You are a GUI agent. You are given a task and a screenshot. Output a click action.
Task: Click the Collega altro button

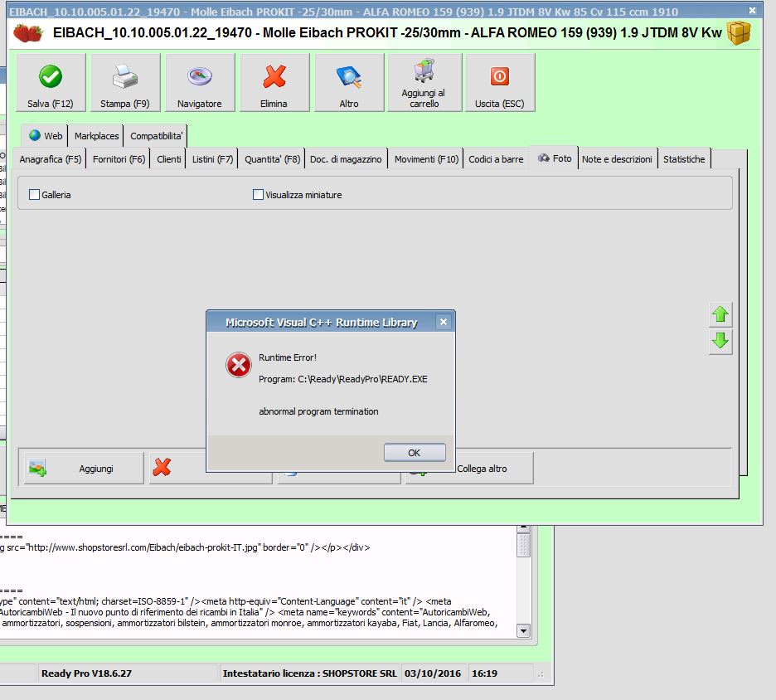(x=482, y=469)
